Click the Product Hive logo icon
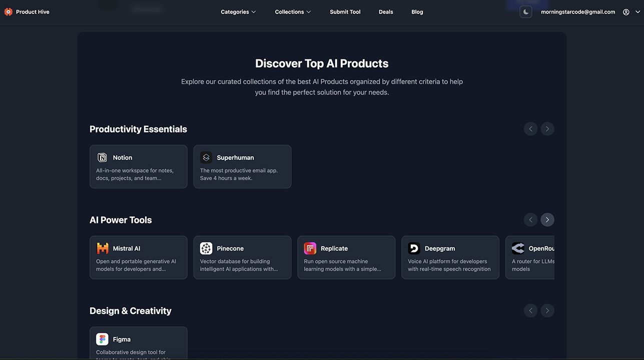The height and width of the screenshot is (360, 644). click(x=8, y=12)
